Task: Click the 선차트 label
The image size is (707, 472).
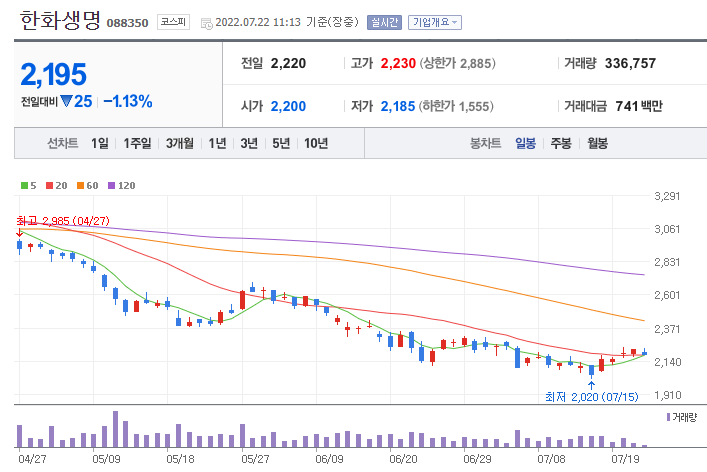Action: [x=63, y=143]
